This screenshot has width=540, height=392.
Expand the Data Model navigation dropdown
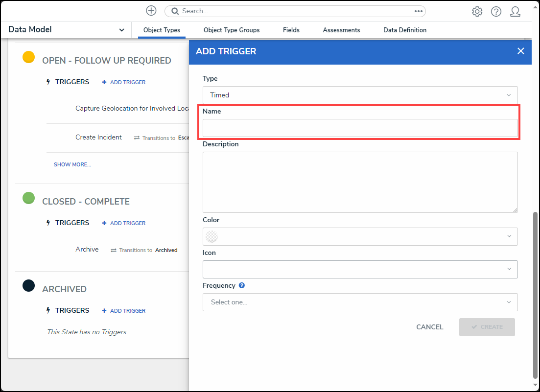tap(67, 30)
